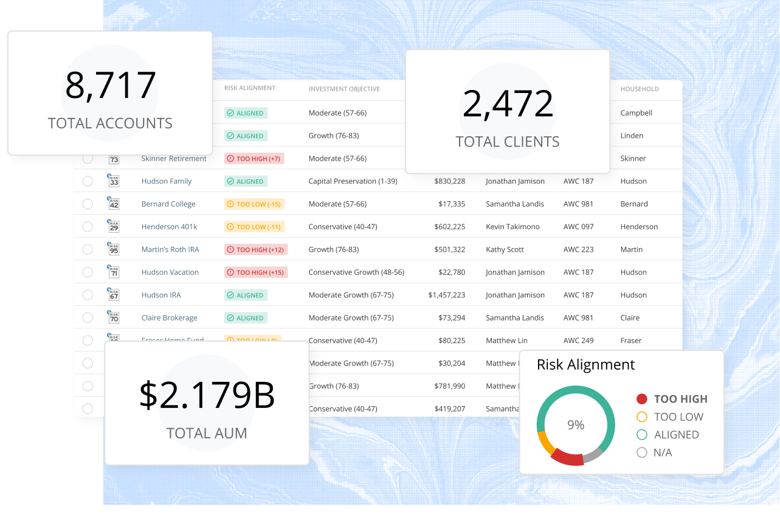Select the Claire Brokerage row radio button
This screenshot has width=780, height=532.
tap(88, 317)
